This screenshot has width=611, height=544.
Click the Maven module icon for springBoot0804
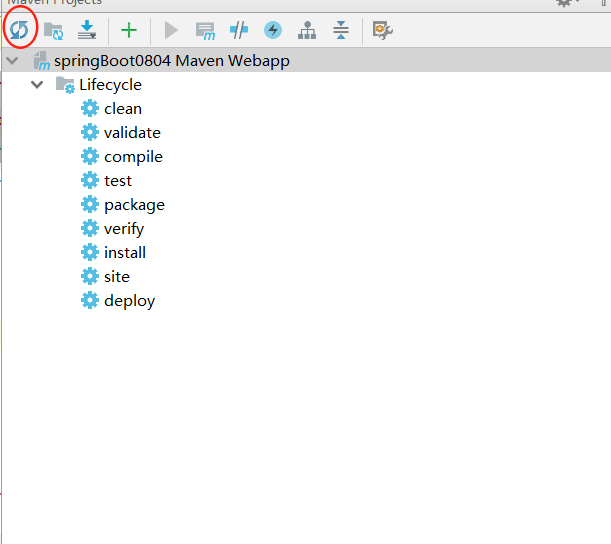click(42, 61)
